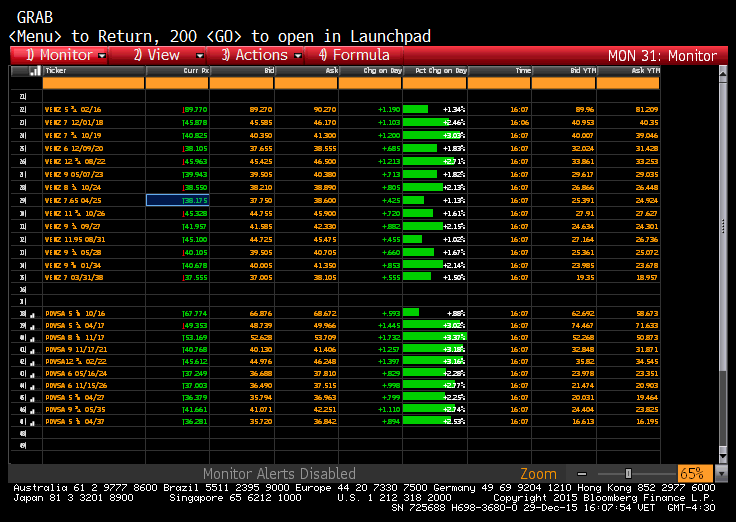
Task: Open chart icon beside PDVSA 9 11/17/21
Action: tap(32, 351)
